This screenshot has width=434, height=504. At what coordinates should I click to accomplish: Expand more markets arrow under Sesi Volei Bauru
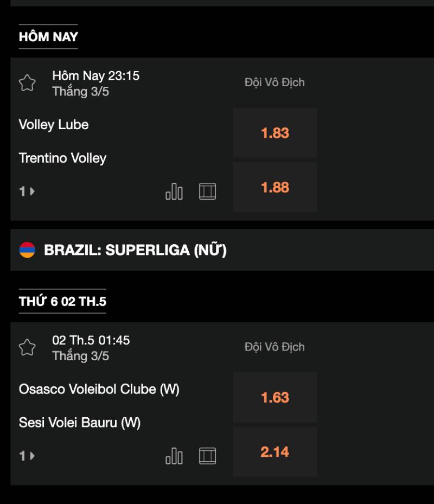[27, 456]
